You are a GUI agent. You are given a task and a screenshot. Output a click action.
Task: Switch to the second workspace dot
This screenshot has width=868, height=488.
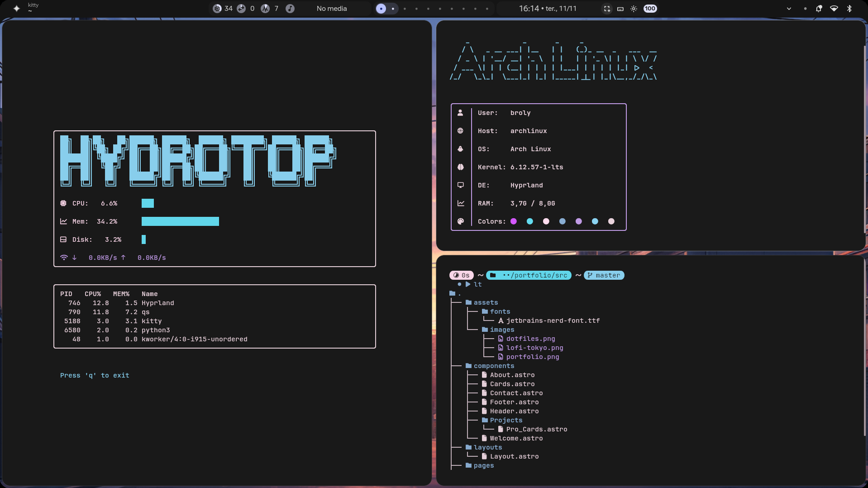click(393, 9)
